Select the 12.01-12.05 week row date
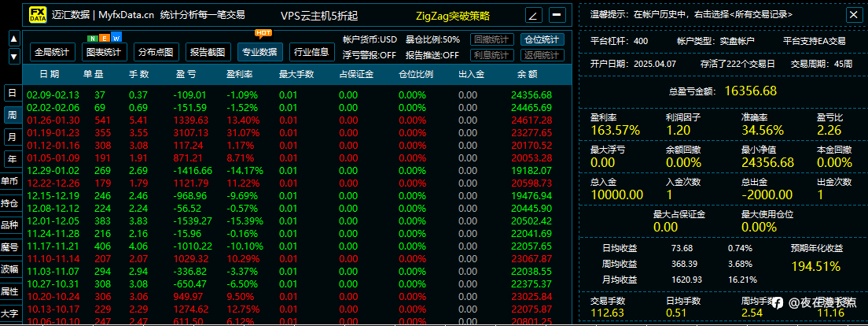This screenshot has width=868, height=326. click(x=53, y=220)
